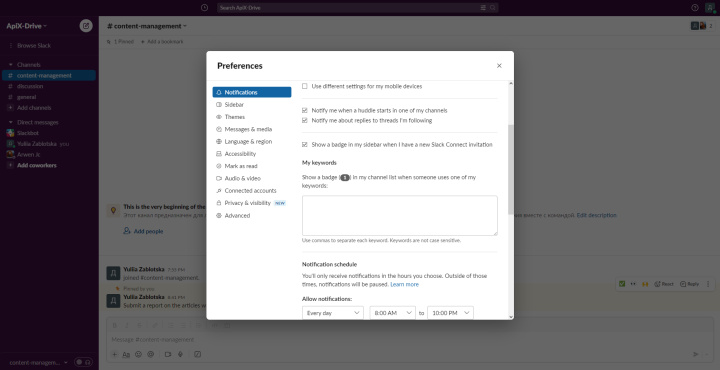The image size is (720, 370).
Task: Open the user profile avatar in top bar
Action: pyautogui.click(x=710, y=8)
